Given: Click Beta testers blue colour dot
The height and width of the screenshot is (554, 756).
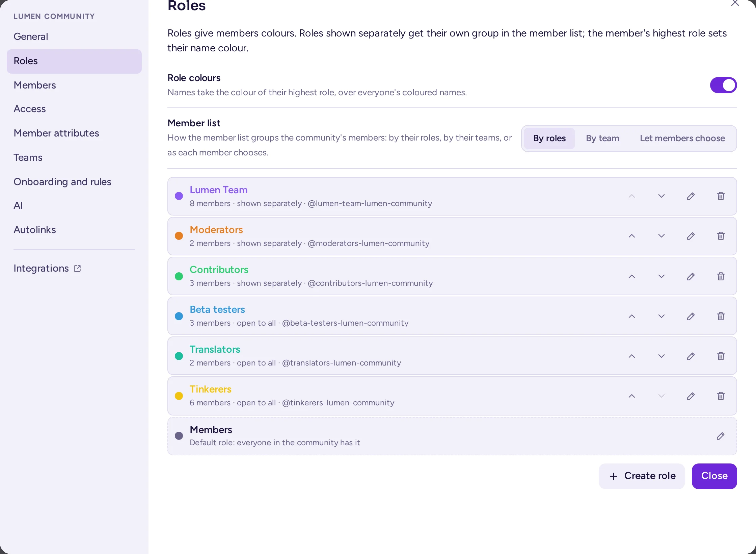Looking at the screenshot, I should click(179, 316).
